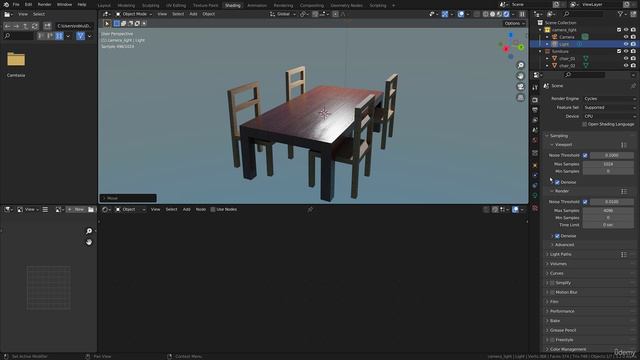Image resolution: width=640 pixels, height=360 pixels.
Task: Open the viewport Options button
Action: coord(514,23)
